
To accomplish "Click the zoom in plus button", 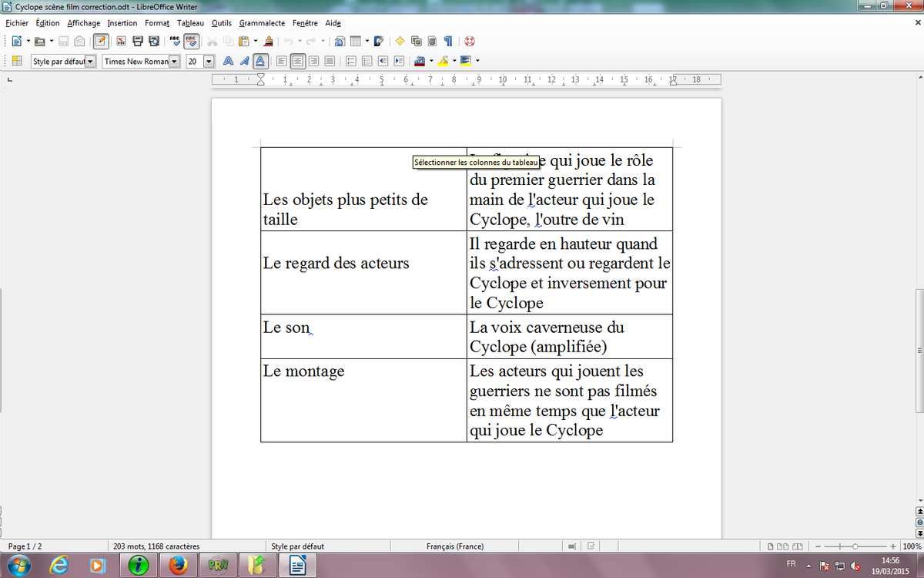I will click(x=893, y=546).
